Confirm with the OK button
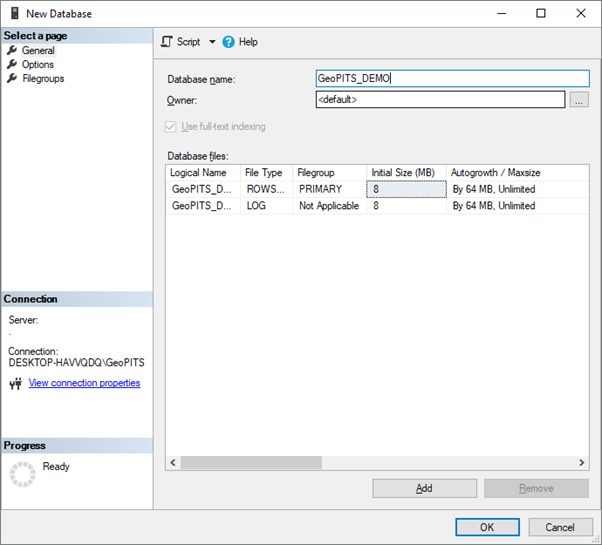Viewport: 602px width, 545px height. coord(487,527)
